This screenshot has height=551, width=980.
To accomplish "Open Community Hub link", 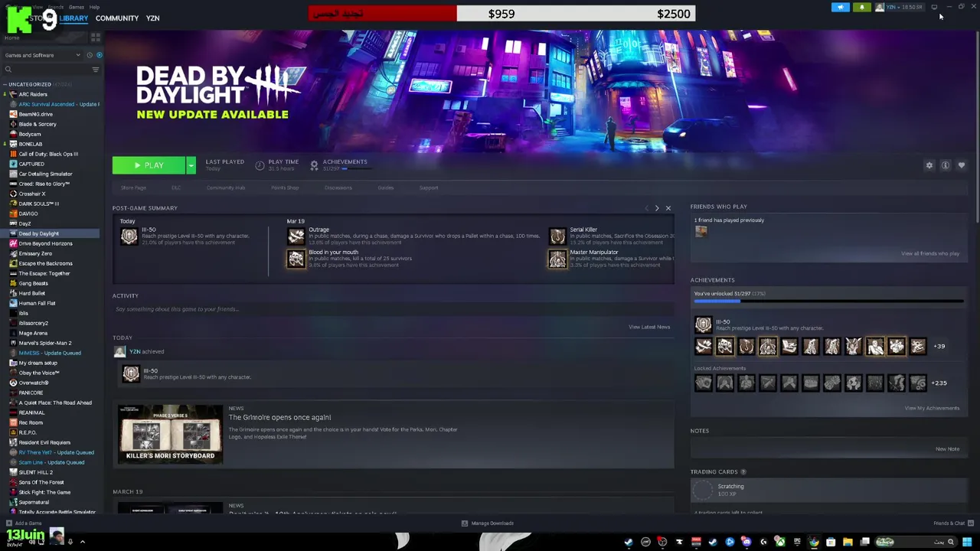I will click(x=226, y=187).
